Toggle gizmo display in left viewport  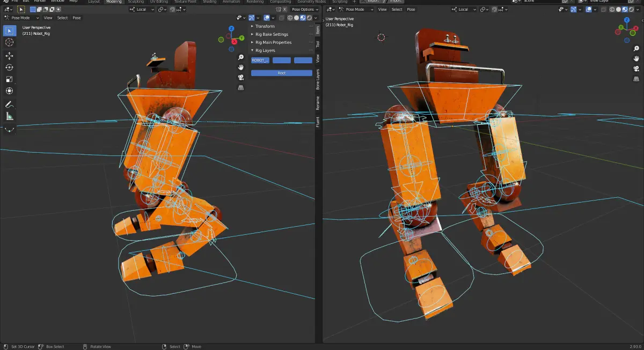(x=251, y=18)
